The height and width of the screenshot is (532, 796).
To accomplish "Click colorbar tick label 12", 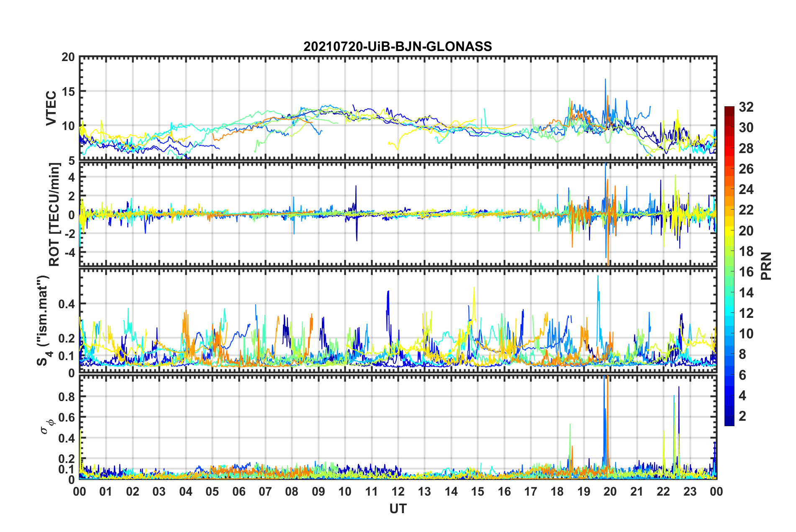I will [746, 313].
